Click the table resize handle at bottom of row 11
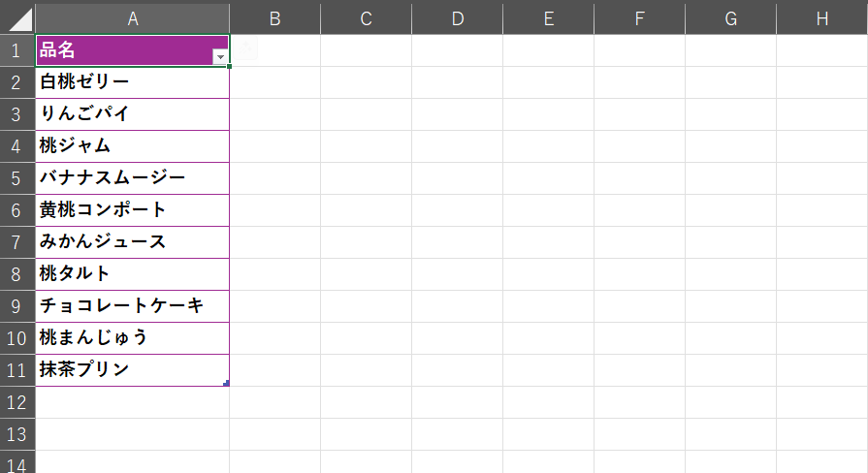 click(x=226, y=383)
